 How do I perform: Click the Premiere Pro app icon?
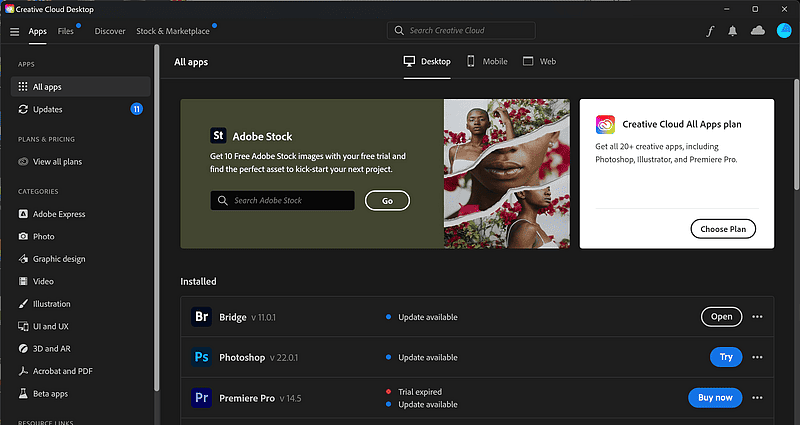tap(202, 398)
